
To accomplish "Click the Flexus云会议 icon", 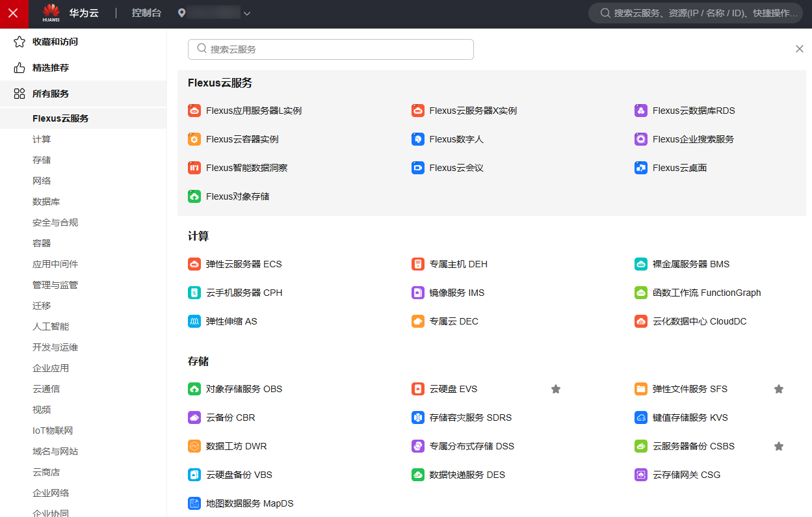I will [418, 168].
